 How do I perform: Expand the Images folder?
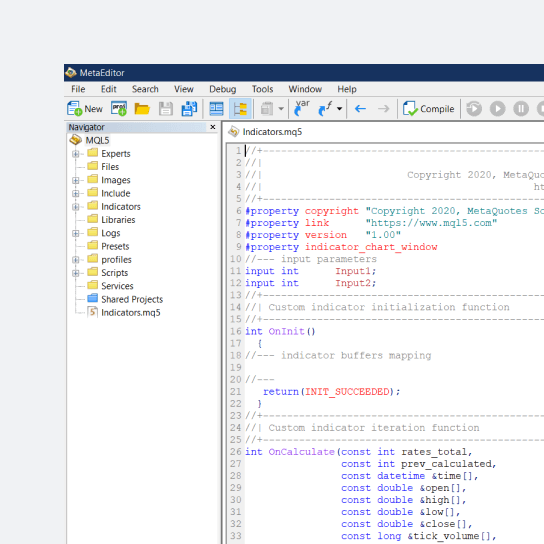[x=76, y=180]
